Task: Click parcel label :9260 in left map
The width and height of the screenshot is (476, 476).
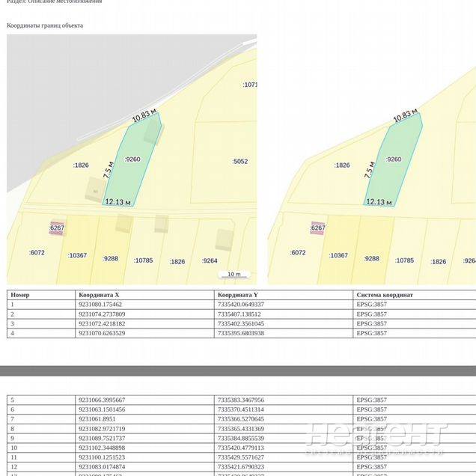Action: click(132, 159)
